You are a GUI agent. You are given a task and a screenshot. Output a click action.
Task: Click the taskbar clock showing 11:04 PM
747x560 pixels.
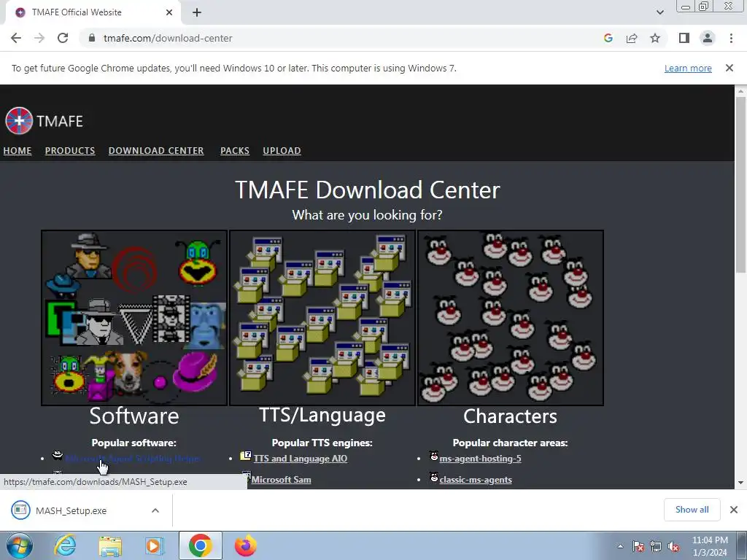(710, 546)
